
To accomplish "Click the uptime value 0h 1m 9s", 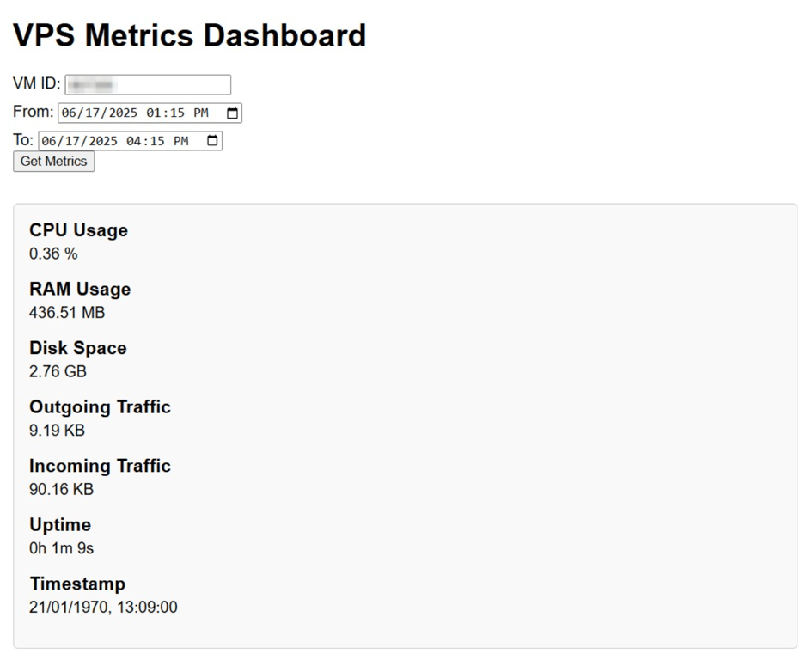I will 61,548.
